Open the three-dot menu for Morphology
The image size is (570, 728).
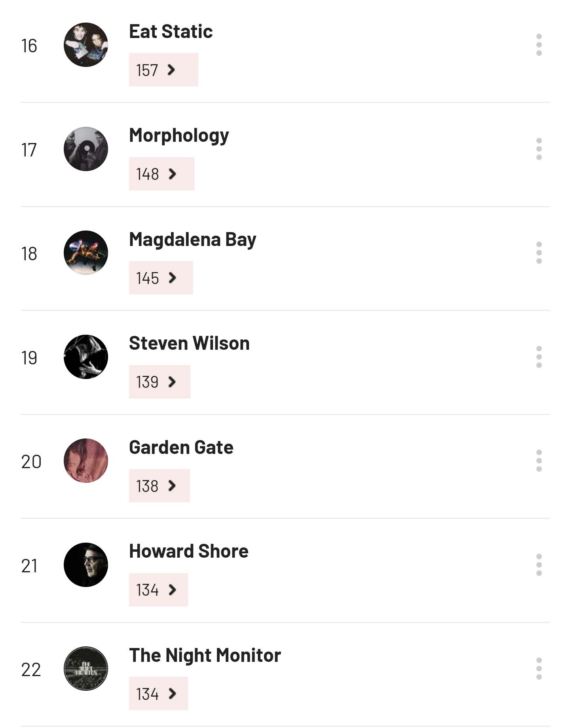click(539, 149)
